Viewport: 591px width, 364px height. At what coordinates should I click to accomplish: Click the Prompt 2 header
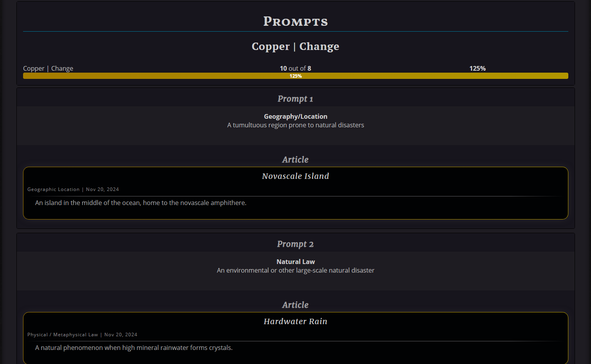pos(295,244)
